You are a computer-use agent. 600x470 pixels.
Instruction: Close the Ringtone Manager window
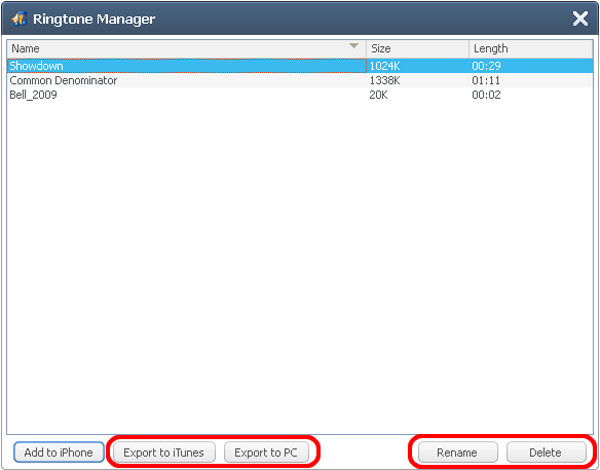tap(579, 19)
